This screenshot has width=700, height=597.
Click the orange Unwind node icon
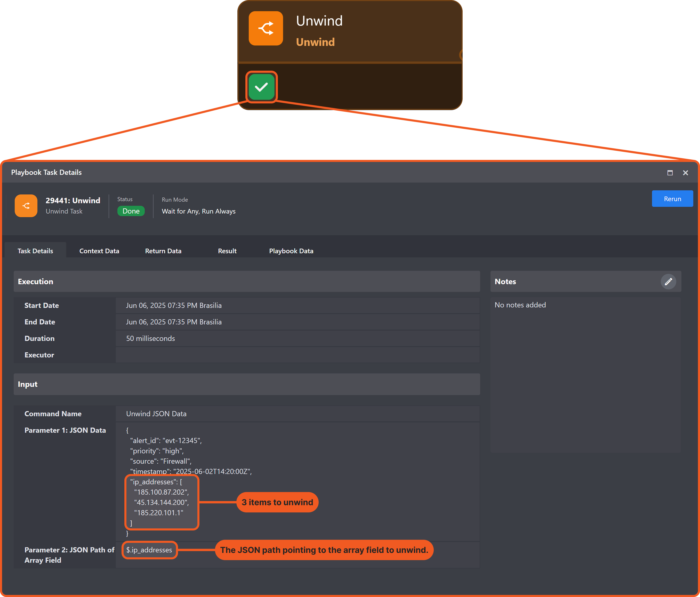(x=265, y=28)
